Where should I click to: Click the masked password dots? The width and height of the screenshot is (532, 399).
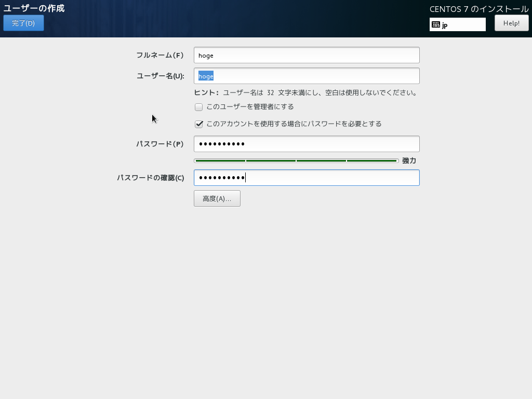220,144
